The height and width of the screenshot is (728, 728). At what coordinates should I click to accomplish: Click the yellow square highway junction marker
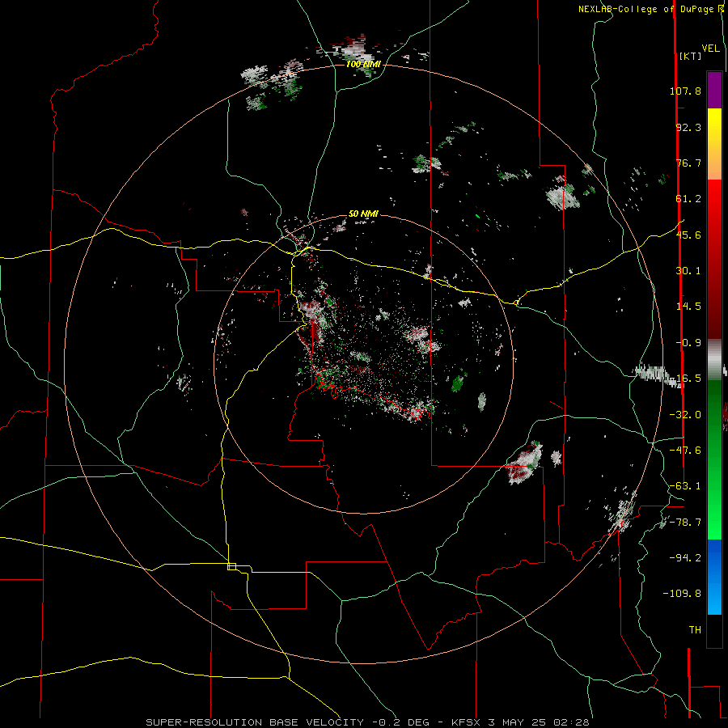pyautogui.click(x=231, y=566)
